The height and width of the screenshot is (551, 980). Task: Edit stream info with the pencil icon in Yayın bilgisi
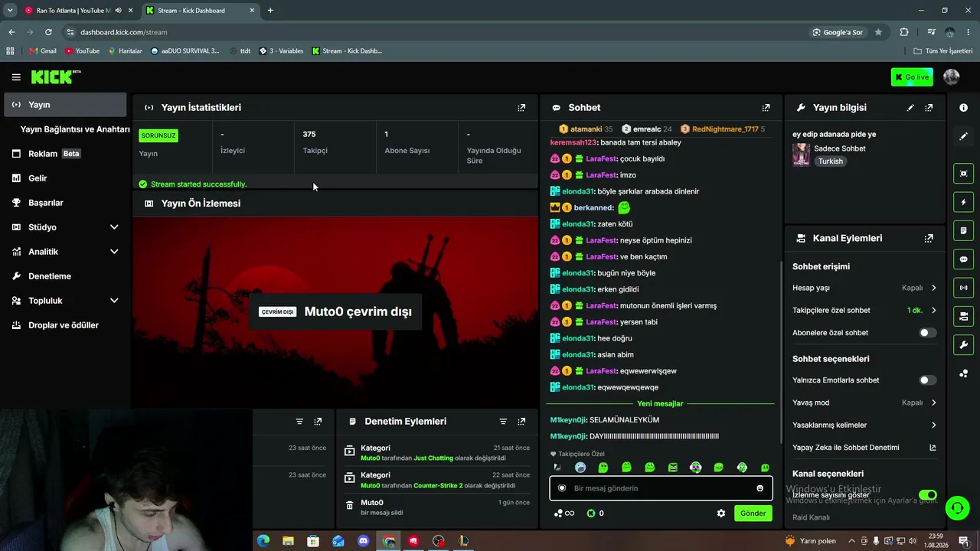point(910,108)
